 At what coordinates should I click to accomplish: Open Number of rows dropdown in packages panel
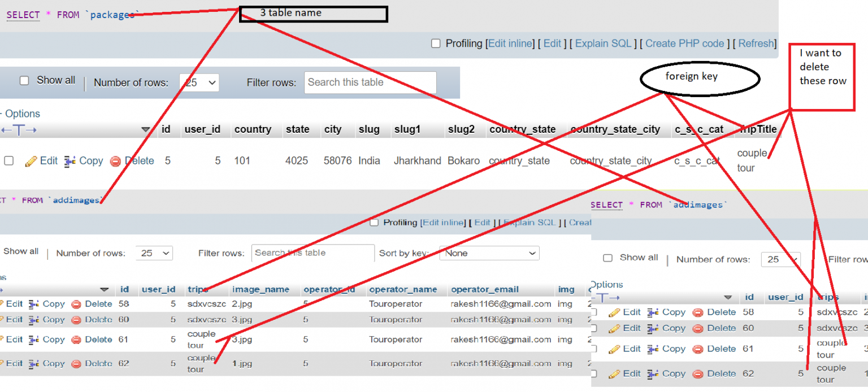(199, 82)
